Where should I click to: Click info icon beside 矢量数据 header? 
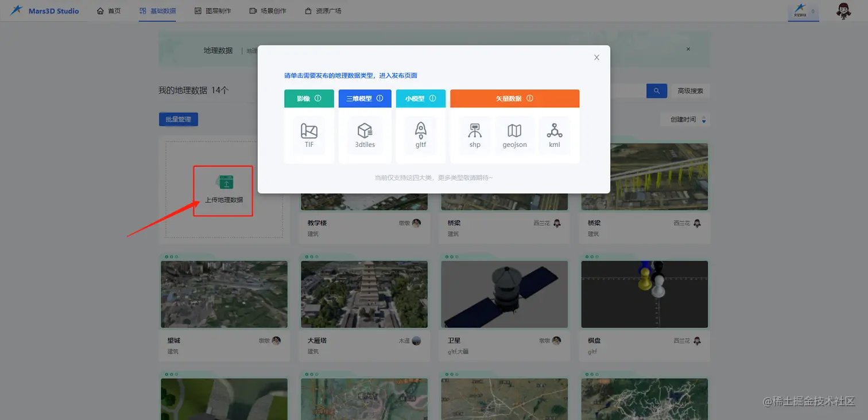530,99
